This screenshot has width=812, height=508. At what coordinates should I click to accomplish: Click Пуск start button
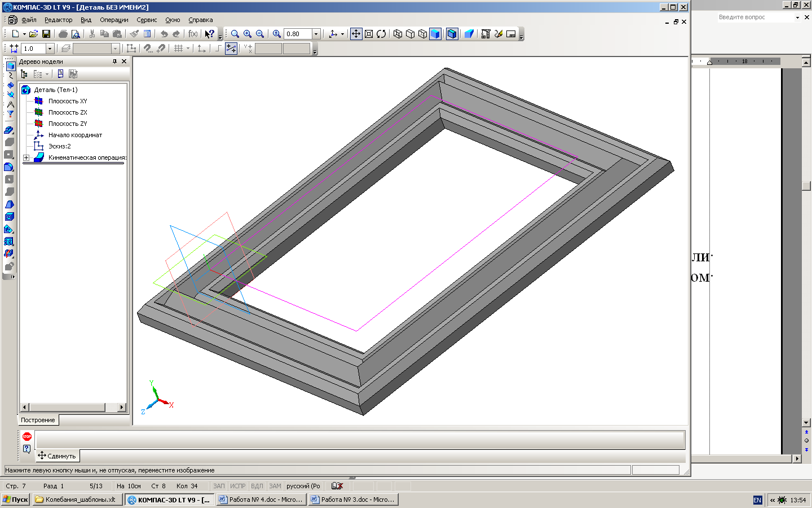click(15, 500)
